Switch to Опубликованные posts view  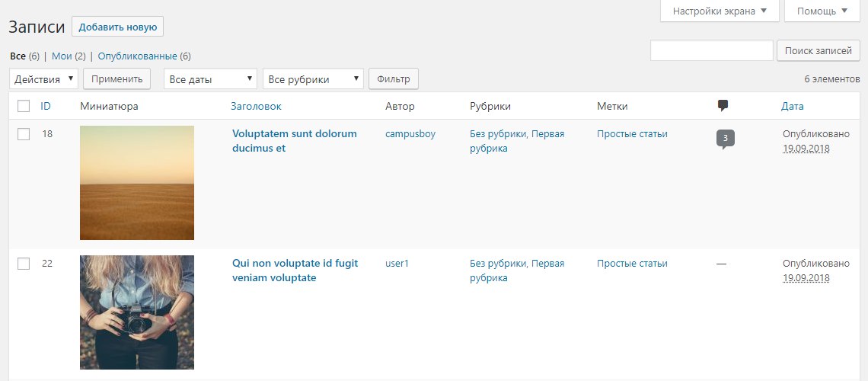click(x=137, y=56)
